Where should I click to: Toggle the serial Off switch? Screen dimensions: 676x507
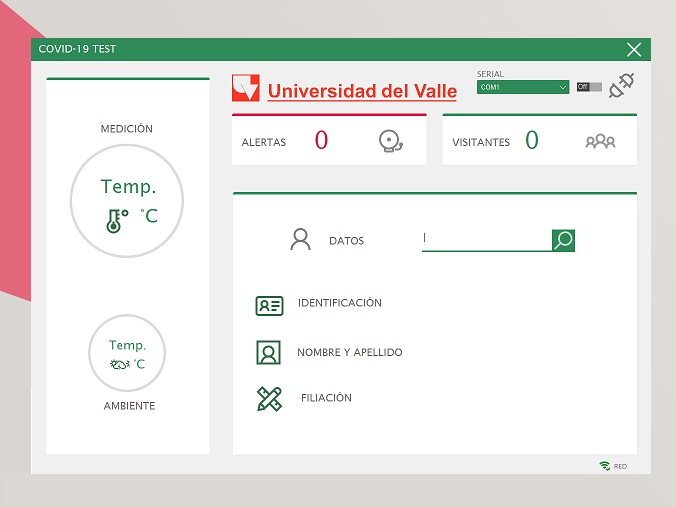(x=589, y=87)
